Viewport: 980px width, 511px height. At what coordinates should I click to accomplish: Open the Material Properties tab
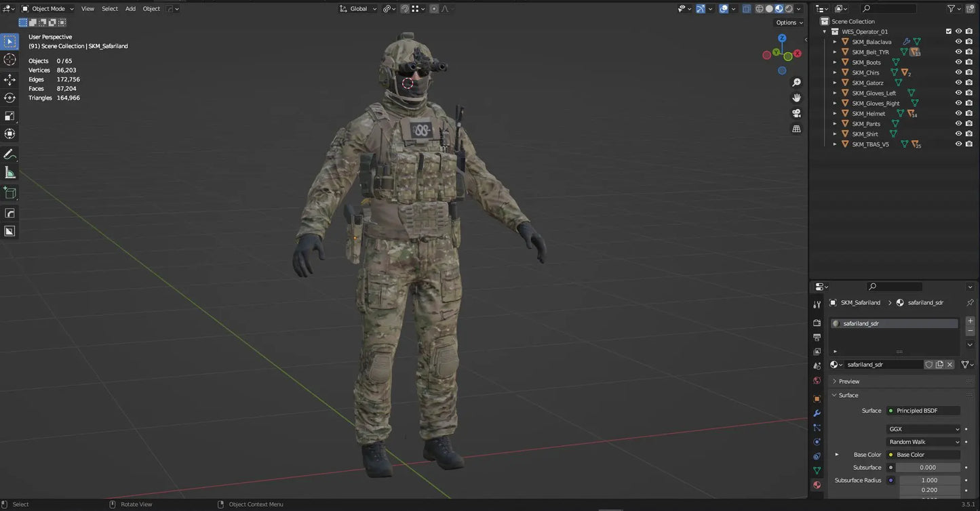[817, 485]
